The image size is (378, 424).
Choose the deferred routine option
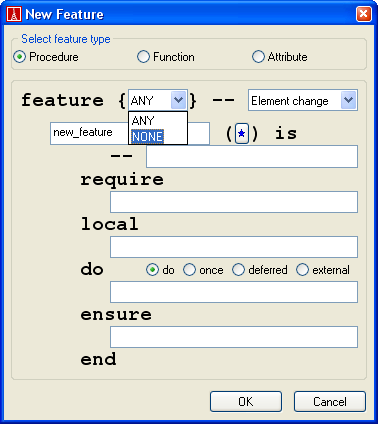click(x=260, y=270)
